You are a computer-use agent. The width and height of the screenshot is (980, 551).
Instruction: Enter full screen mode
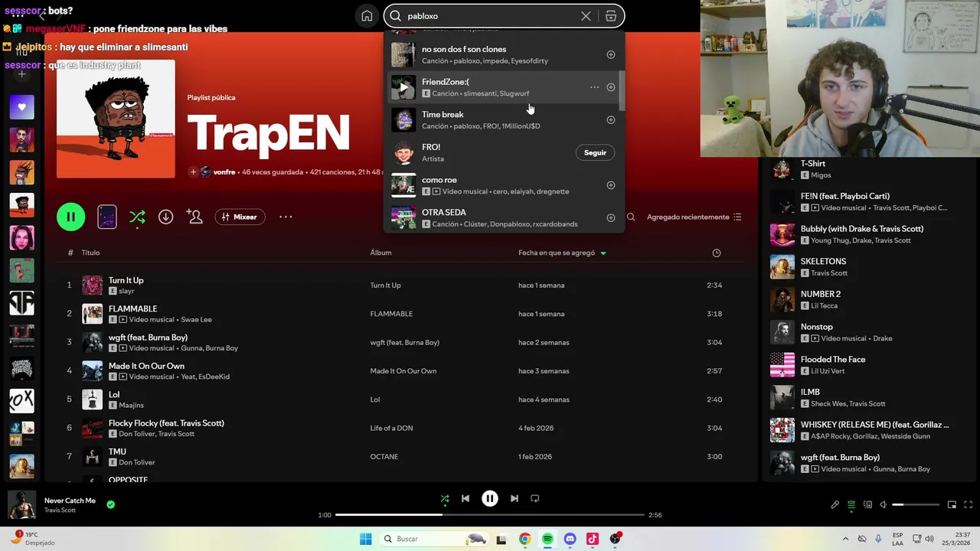click(969, 505)
